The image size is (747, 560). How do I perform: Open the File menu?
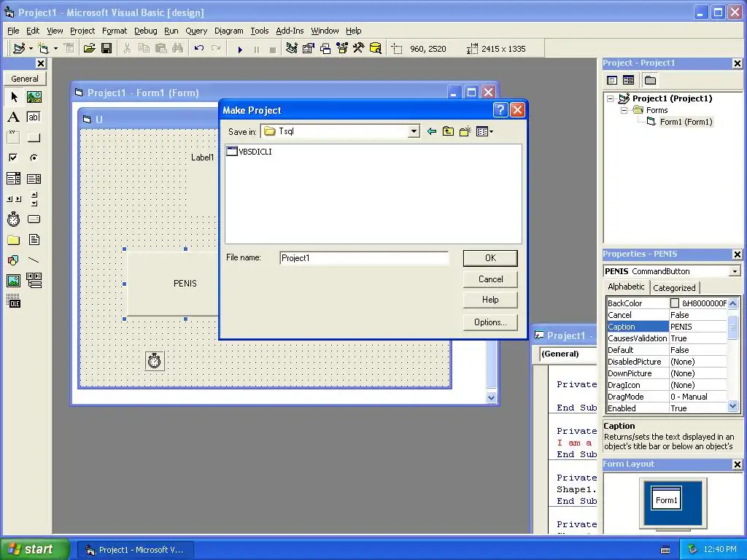13,31
